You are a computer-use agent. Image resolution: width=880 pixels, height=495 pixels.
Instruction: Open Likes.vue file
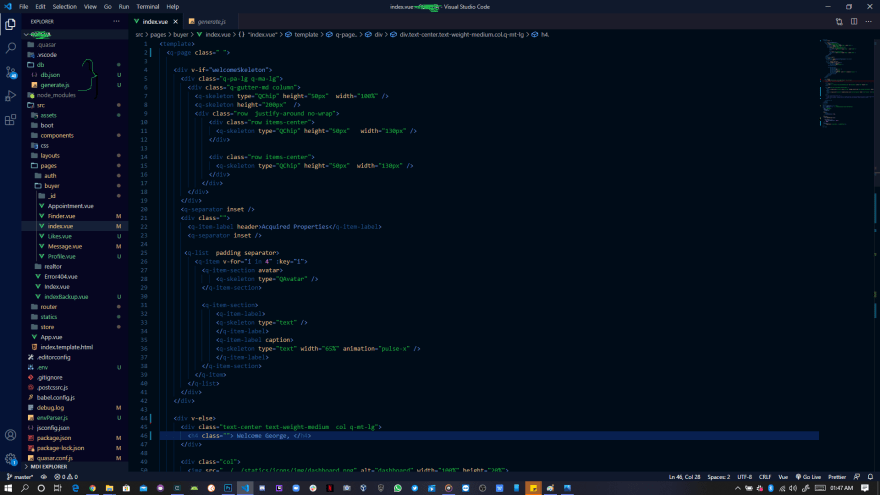pos(75,236)
